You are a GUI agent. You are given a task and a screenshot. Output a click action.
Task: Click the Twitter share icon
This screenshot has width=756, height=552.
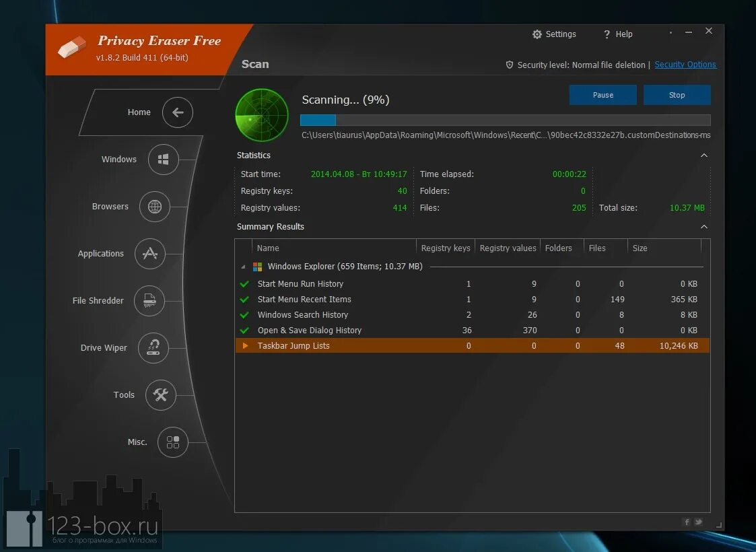coord(699,522)
